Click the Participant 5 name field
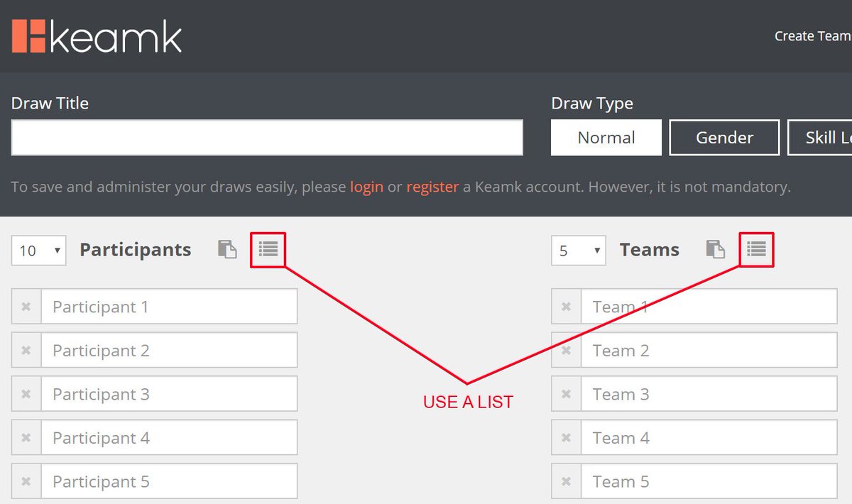The image size is (852, 504). coord(169,481)
